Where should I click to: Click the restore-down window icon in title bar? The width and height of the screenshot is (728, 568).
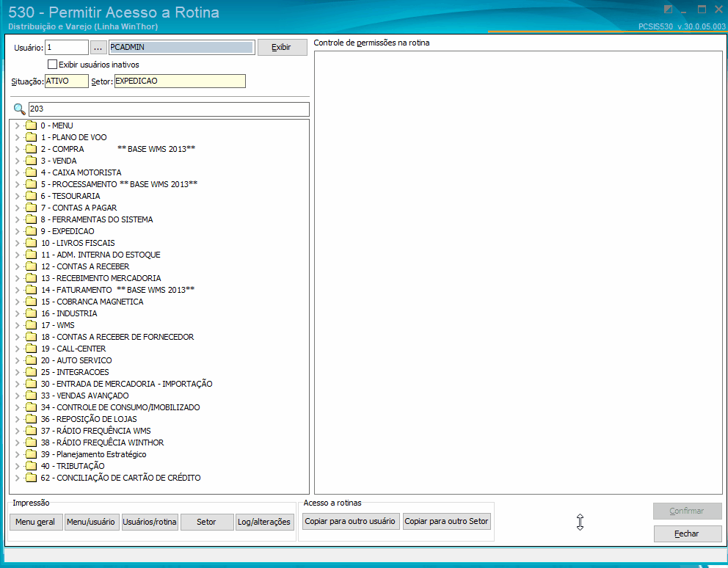[x=668, y=10]
